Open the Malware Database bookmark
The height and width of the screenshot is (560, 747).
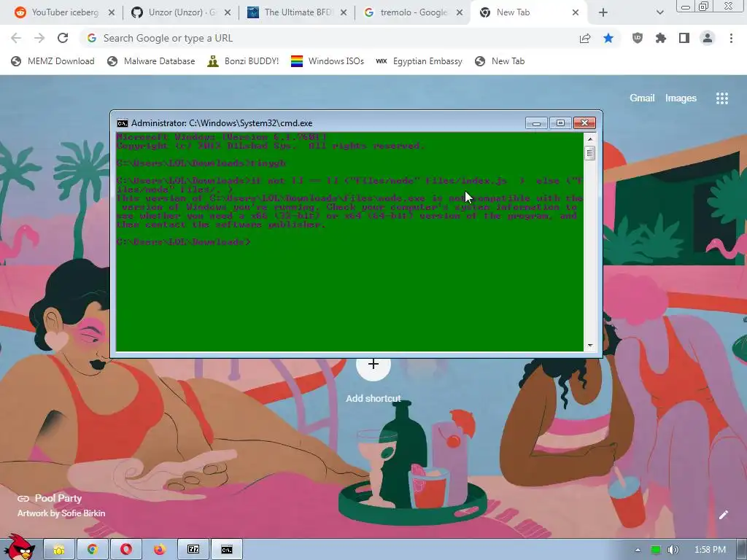[x=151, y=61]
